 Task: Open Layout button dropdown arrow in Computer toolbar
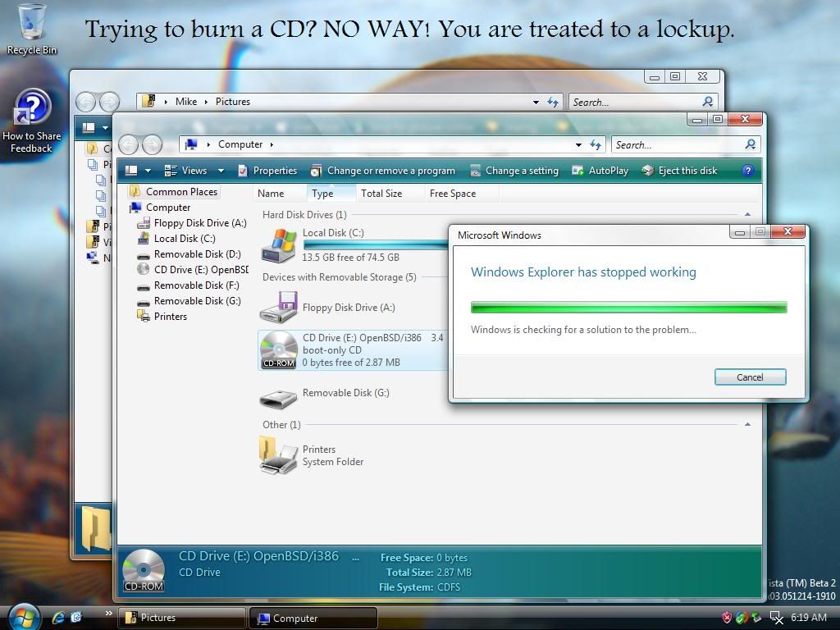point(148,171)
